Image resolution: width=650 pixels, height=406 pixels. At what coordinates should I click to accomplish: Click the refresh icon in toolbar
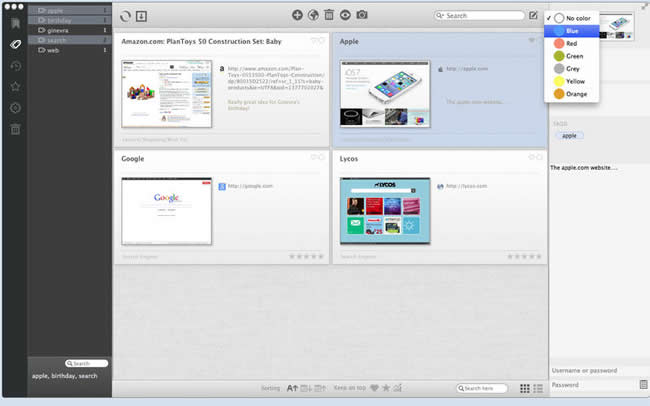(125, 15)
